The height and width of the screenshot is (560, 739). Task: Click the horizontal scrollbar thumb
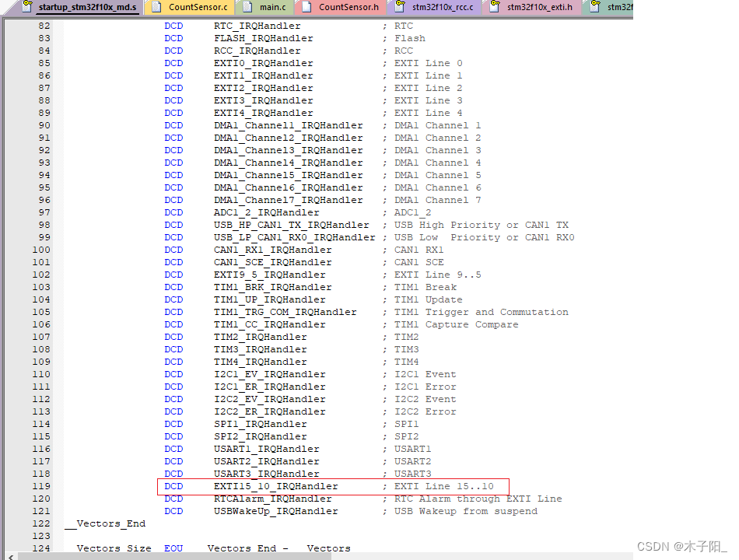tap(174, 556)
